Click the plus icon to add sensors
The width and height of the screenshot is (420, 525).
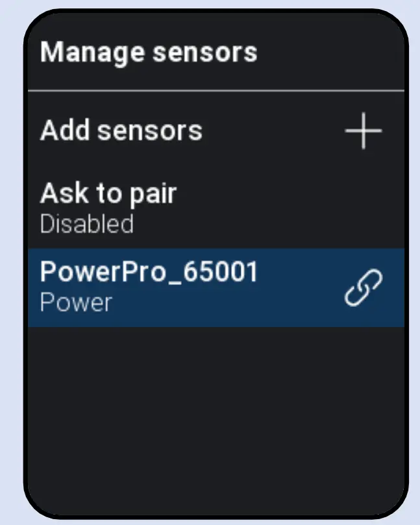(363, 131)
